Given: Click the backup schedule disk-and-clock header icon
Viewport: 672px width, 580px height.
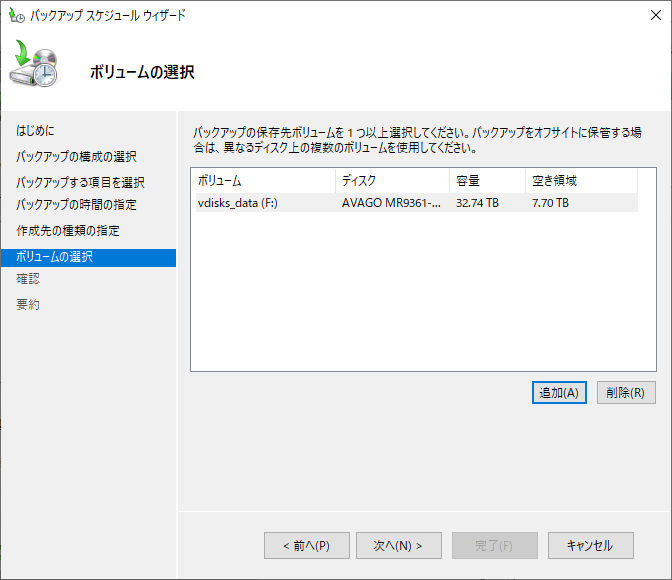Looking at the screenshot, I should (x=34, y=63).
